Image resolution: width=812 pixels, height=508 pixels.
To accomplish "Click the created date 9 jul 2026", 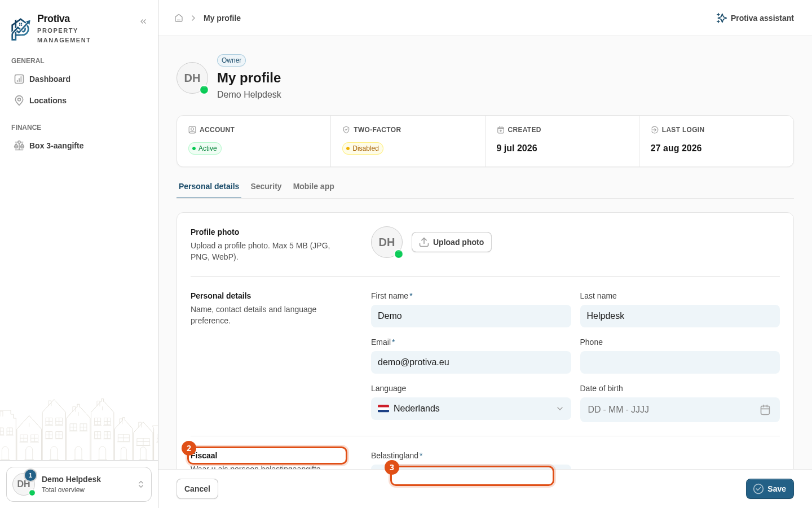I will [x=517, y=148].
